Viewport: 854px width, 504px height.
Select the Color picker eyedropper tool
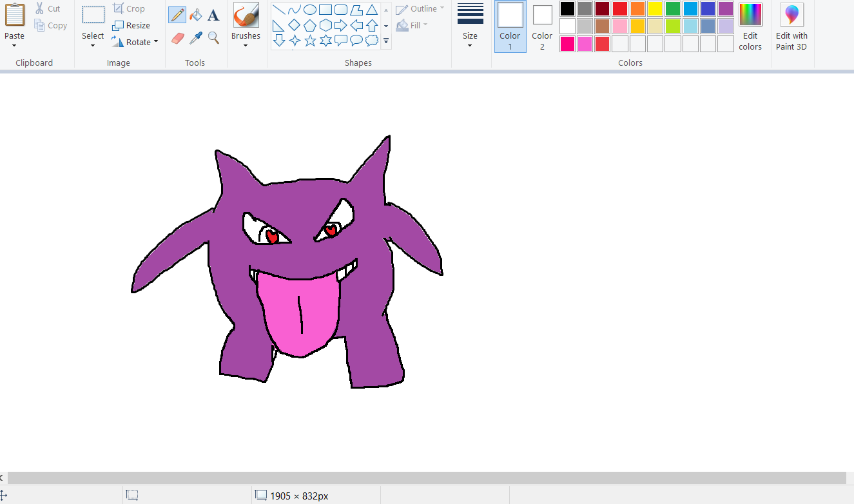click(196, 38)
